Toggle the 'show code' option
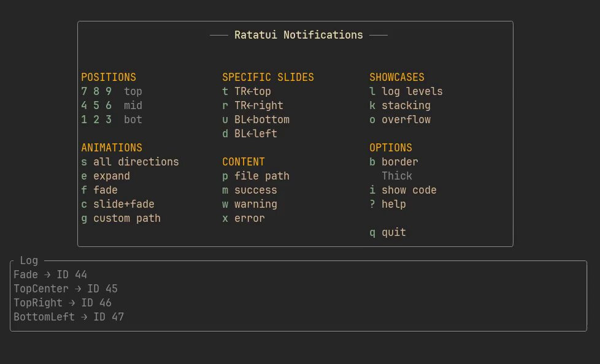 (409, 191)
